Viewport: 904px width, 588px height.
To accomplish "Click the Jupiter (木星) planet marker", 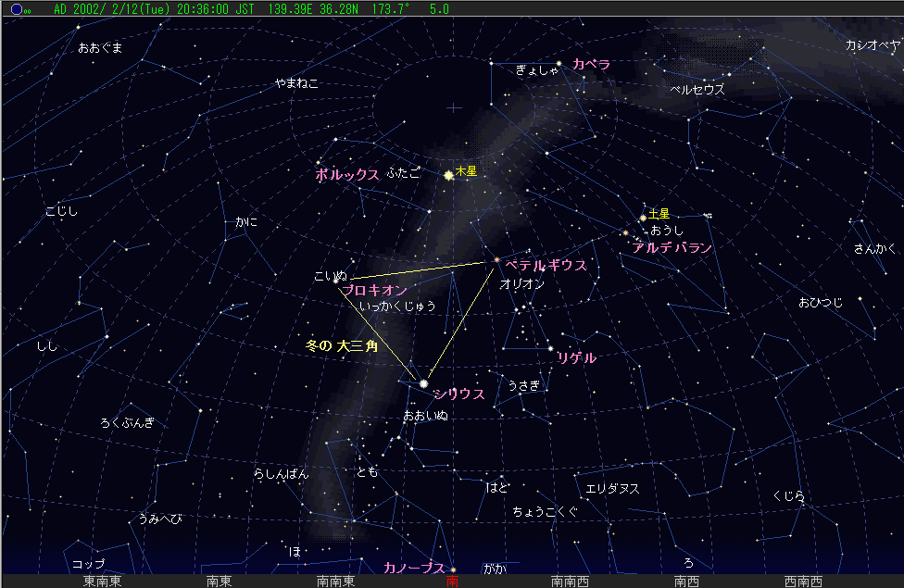I will coord(449,174).
